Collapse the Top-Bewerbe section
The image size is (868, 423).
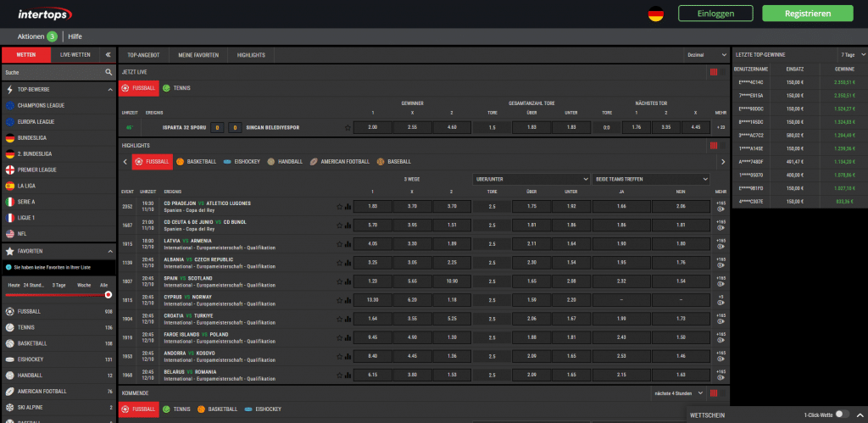point(110,89)
